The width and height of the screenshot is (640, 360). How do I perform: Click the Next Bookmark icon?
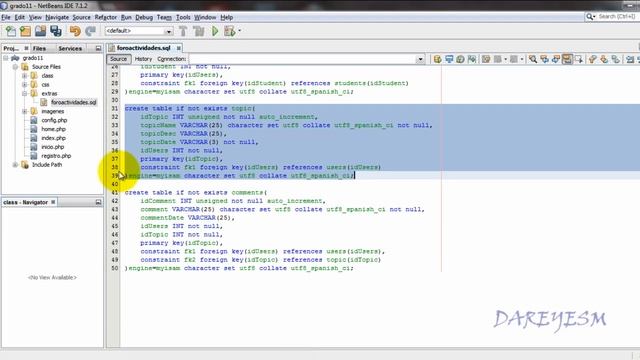(604, 59)
